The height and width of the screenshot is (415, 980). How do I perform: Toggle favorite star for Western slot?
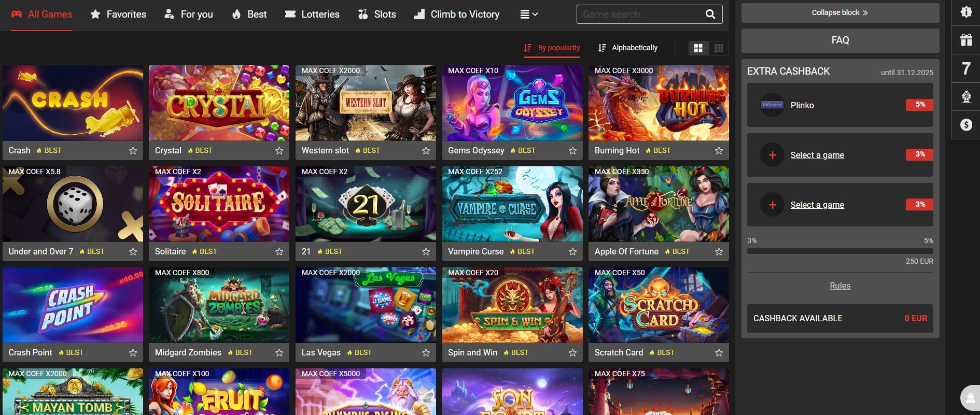click(x=426, y=151)
